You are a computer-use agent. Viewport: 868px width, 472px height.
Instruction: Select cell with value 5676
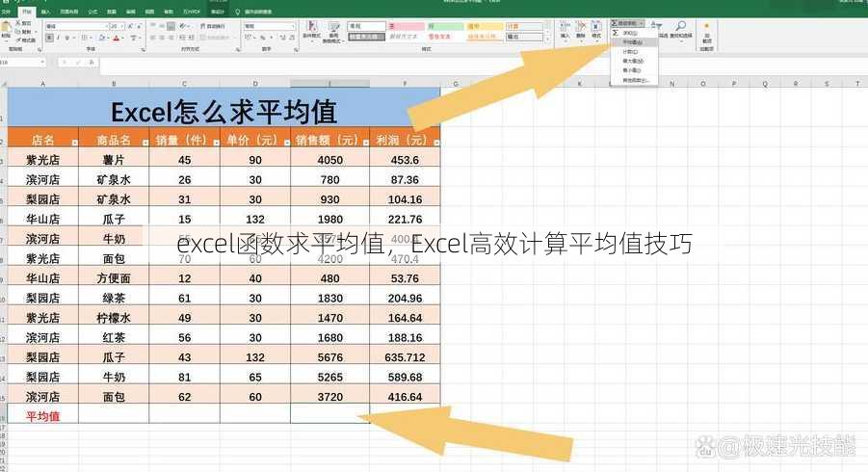(329, 357)
